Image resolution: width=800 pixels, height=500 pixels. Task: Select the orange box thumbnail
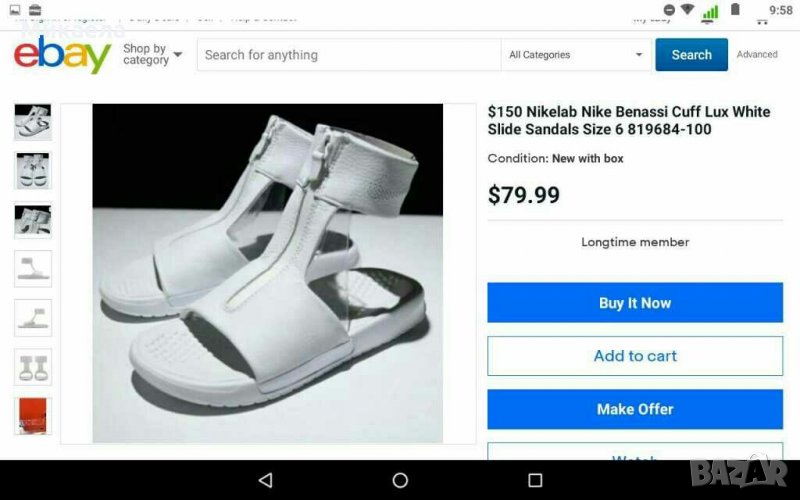point(33,415)
